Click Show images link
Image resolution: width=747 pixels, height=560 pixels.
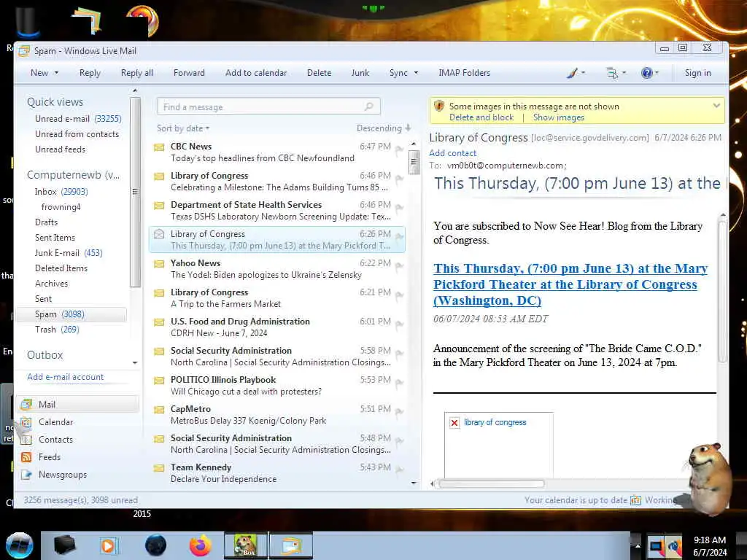[x=558, y=117]
